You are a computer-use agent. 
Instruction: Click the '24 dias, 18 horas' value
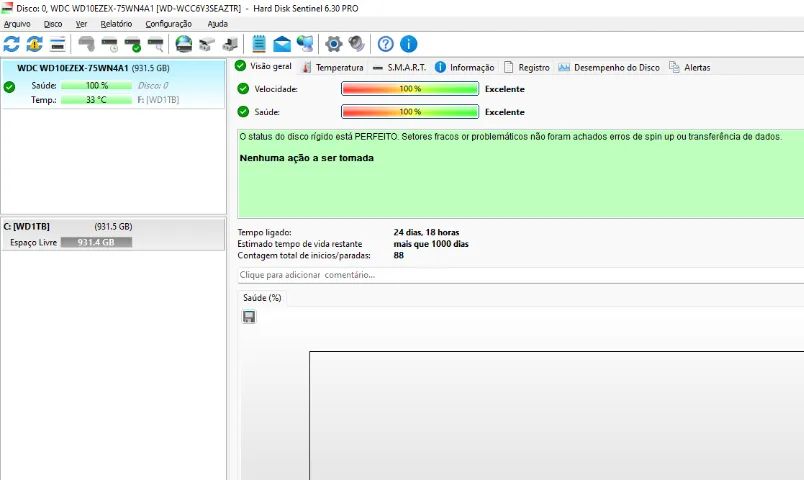point(427,232)
